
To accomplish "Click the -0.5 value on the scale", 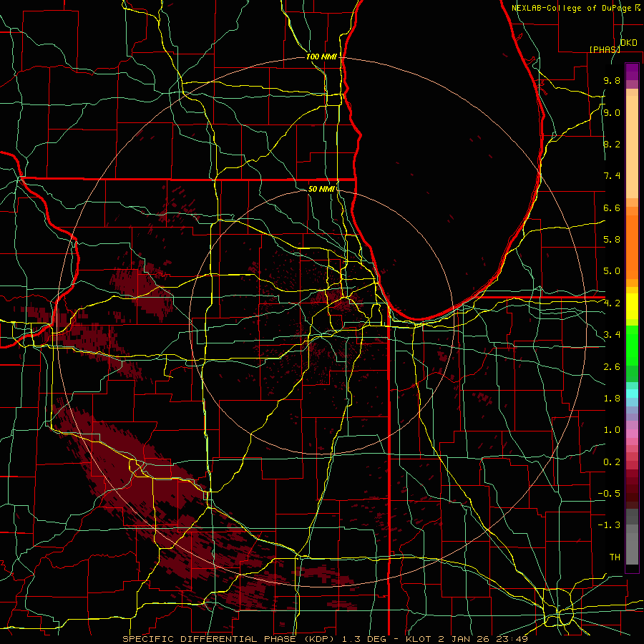I will [x=609, y=494].
